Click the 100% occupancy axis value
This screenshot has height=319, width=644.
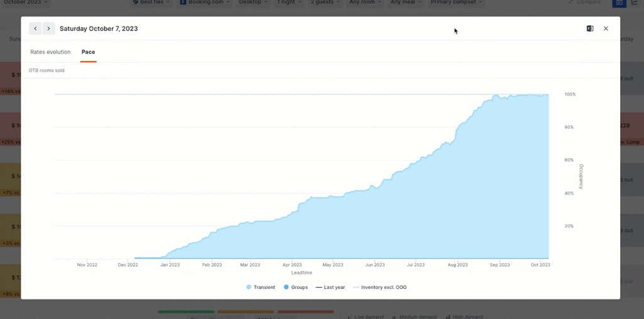[570, 94]
